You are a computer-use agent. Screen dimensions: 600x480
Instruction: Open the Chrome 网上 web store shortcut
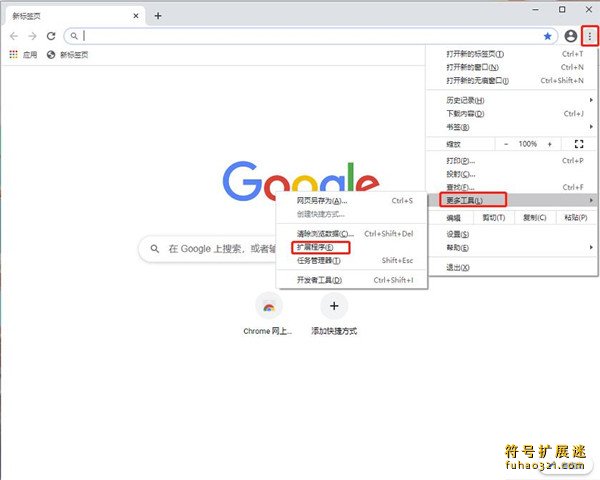point(268,314)
